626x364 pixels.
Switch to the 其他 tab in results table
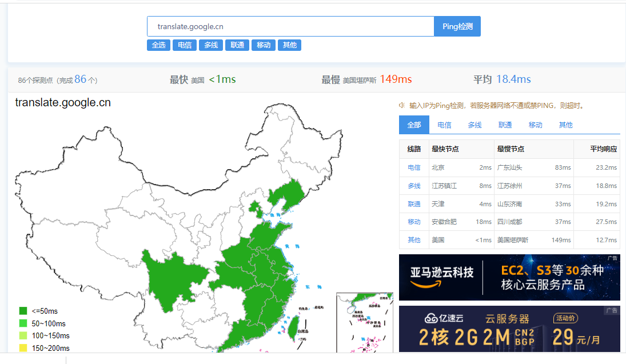566,125
